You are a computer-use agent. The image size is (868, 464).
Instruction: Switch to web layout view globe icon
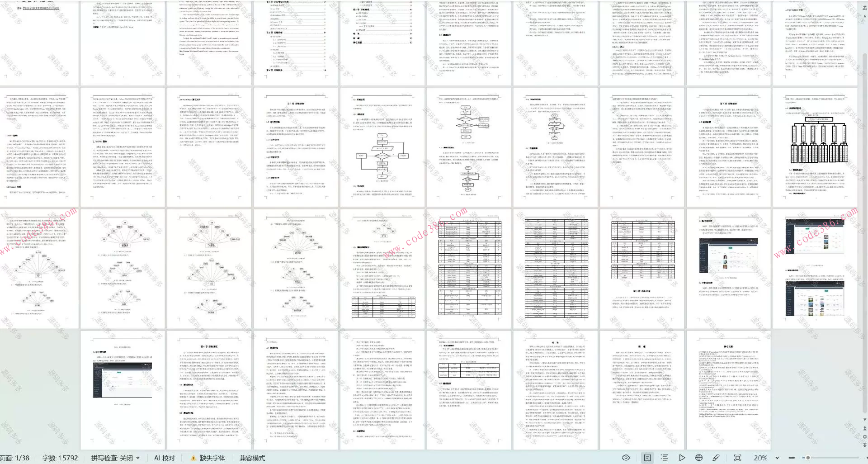[x=699, y=458]
